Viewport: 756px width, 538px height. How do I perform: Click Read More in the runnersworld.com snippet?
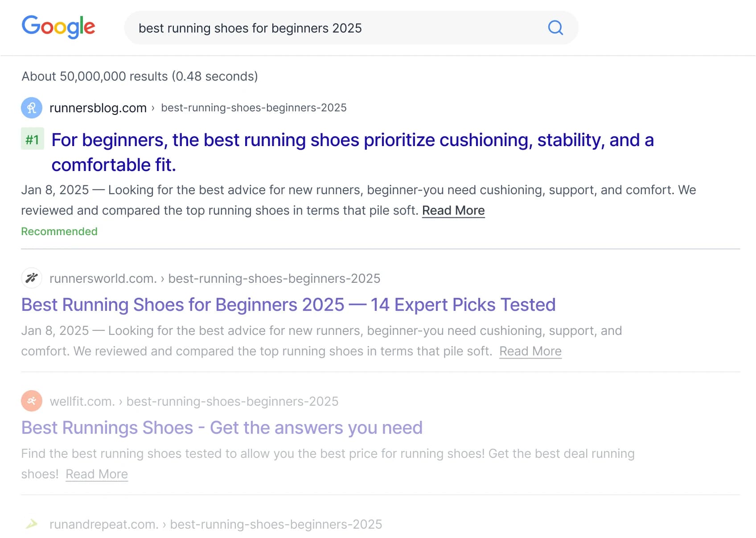[x=530, y=351]
